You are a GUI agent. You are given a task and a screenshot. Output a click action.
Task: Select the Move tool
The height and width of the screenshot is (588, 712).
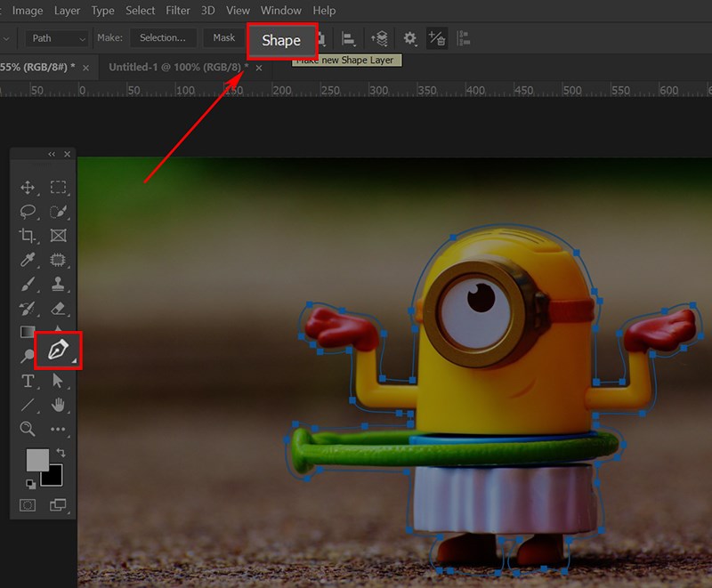pos(28,188)
